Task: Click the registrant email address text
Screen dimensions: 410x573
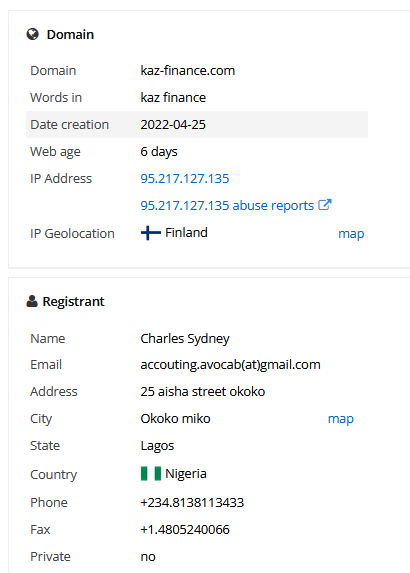Action: pos(230,365)
